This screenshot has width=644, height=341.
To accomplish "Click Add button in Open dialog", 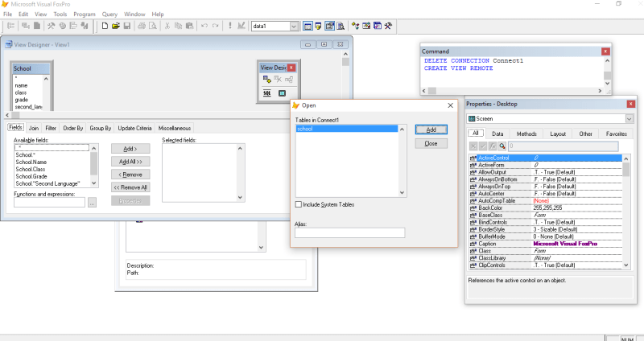I will [431, 129].
